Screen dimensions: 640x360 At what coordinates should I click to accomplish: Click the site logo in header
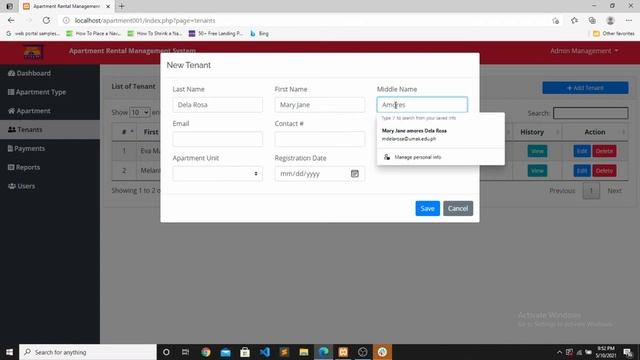33,52
